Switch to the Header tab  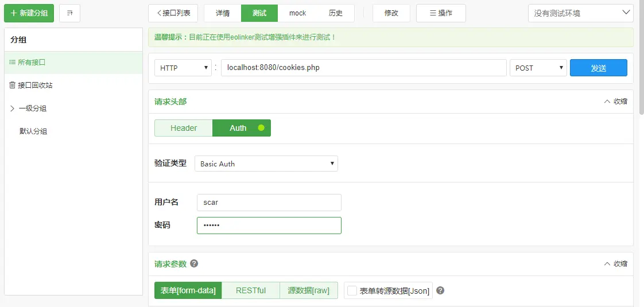pos(184,128)
